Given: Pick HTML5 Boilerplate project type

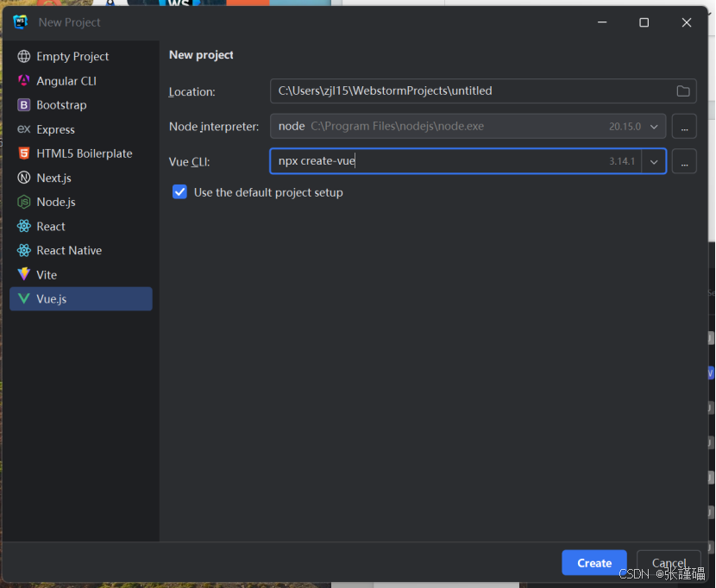Looking at the screenshot, I should click(x=81, y=153).
